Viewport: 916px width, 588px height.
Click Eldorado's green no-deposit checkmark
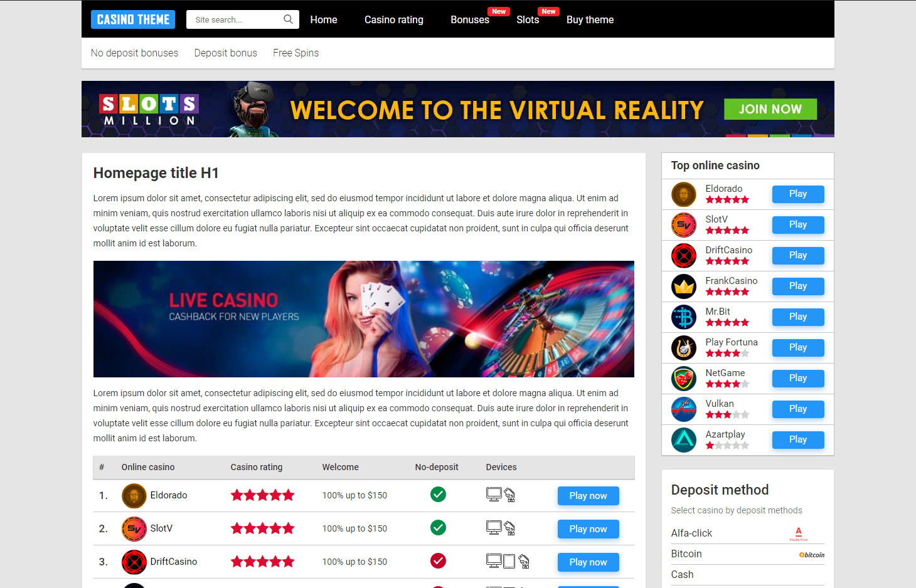click(x=439, y=495)
